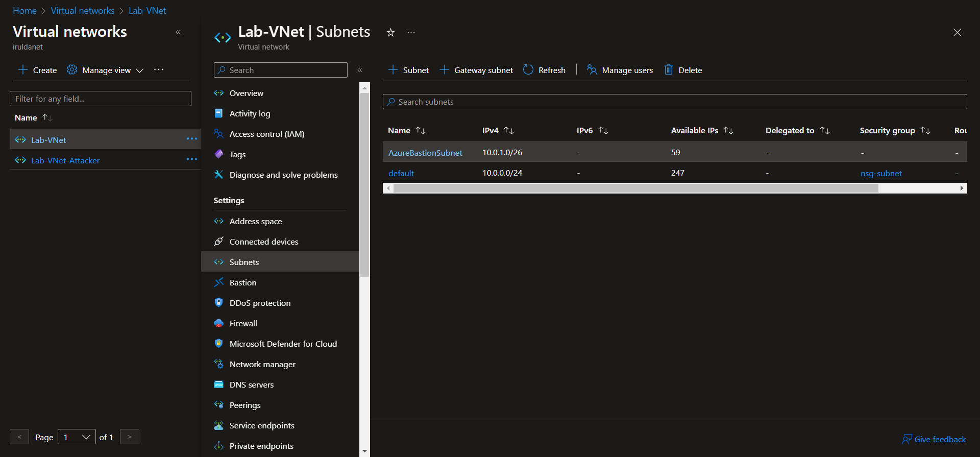Open more options ellipsis beside Manage view
Viewport: 980px width, 457px height.
click(x=159, y=69)
